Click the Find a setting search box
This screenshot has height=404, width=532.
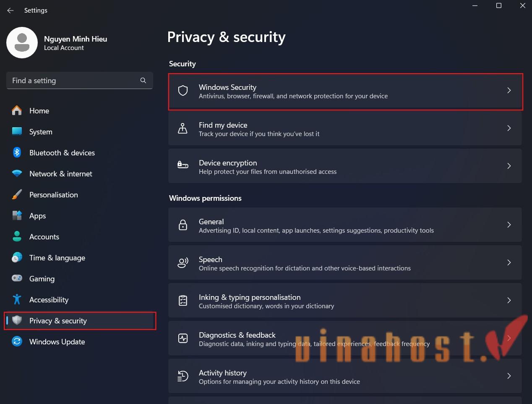pyautogui.click(x=80, y=80)
